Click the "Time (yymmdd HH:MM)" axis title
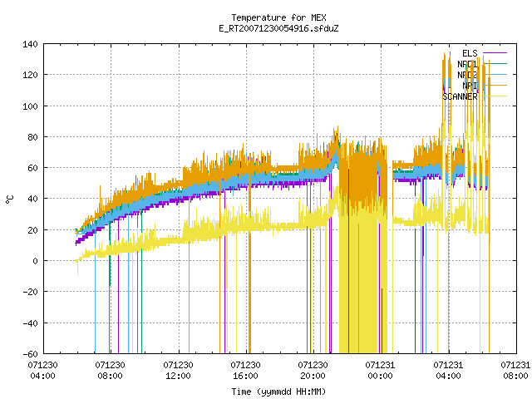 pyautogui.click(x=278, y=392)
